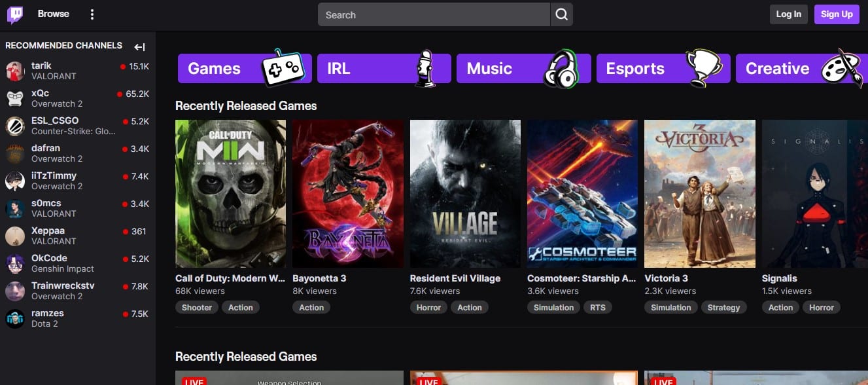Click tarik's channel avatar

[x=15, y=71]
